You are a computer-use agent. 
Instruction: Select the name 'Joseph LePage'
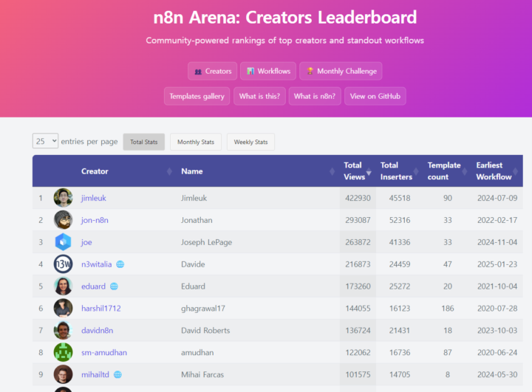(x=206, y=242)
